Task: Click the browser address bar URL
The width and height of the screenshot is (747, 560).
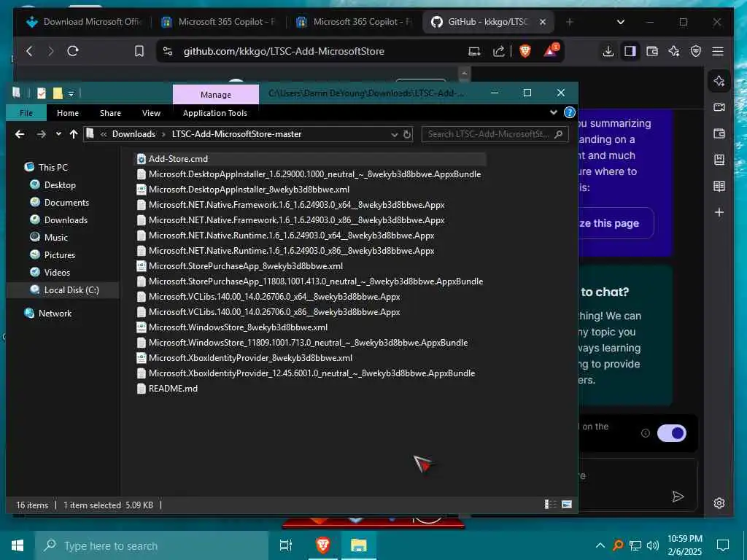Action: pos(284,51)
